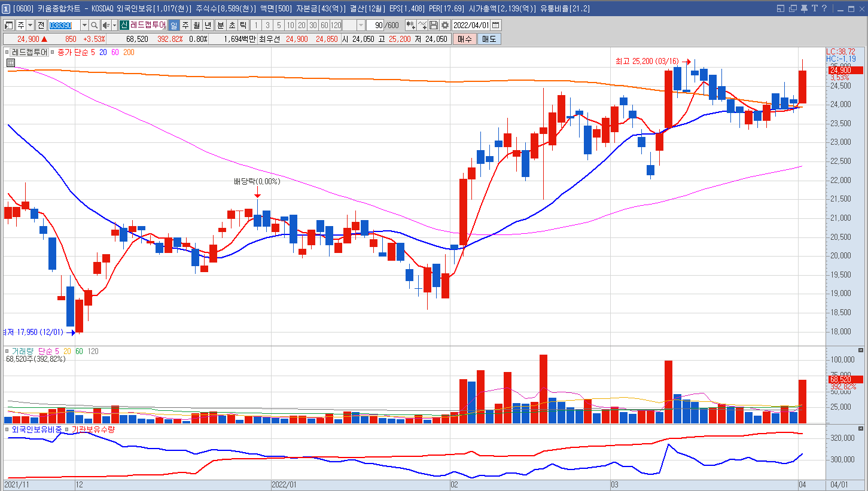
Task: Click the add indicator line chart icon
Action: pos(422,25)
